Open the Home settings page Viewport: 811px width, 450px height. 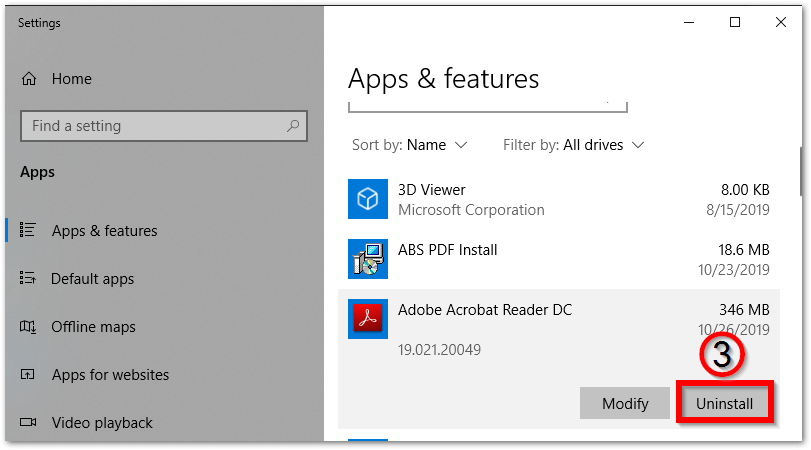[x=72, y=79]
